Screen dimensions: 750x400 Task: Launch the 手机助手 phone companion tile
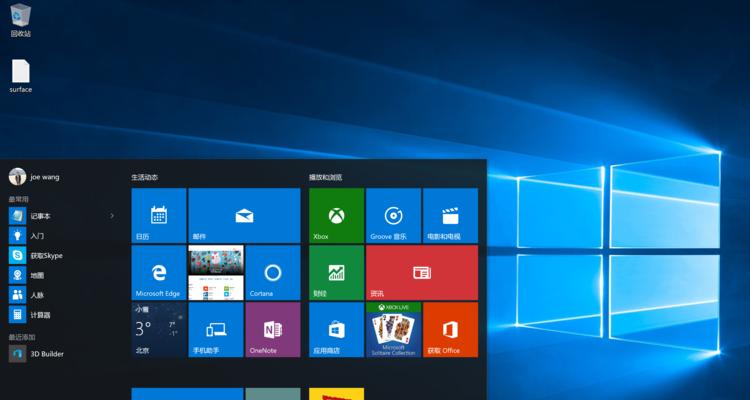[216, 330]
